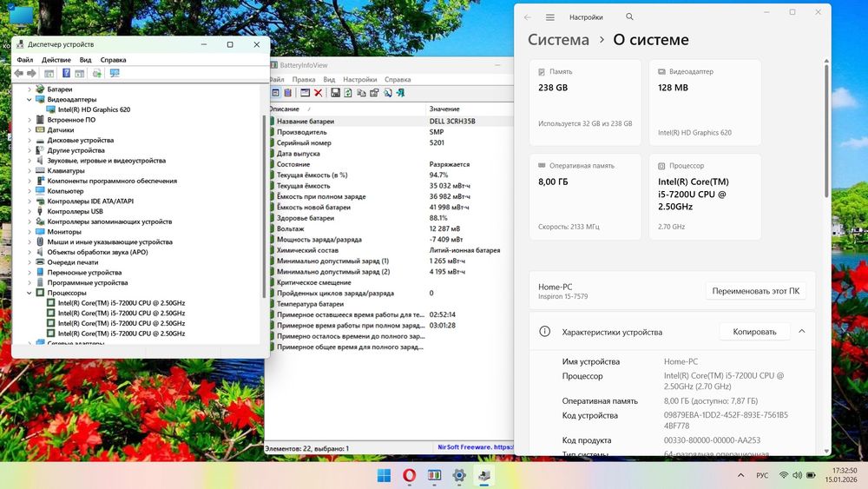Click the scan for hardware changes monitor icon
This screenshot has height=489, width=868.
115,73
